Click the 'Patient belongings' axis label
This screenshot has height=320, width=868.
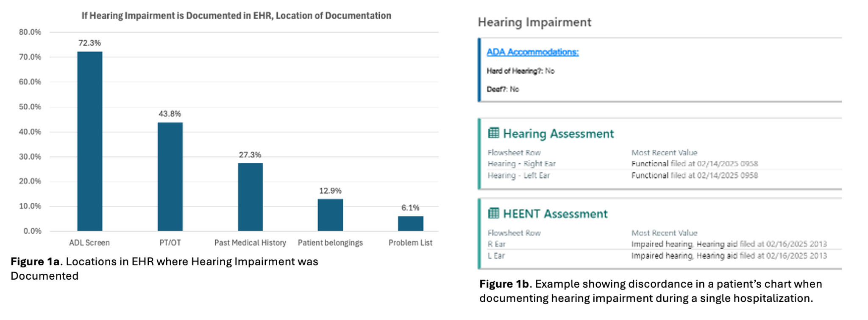[330, 243]
